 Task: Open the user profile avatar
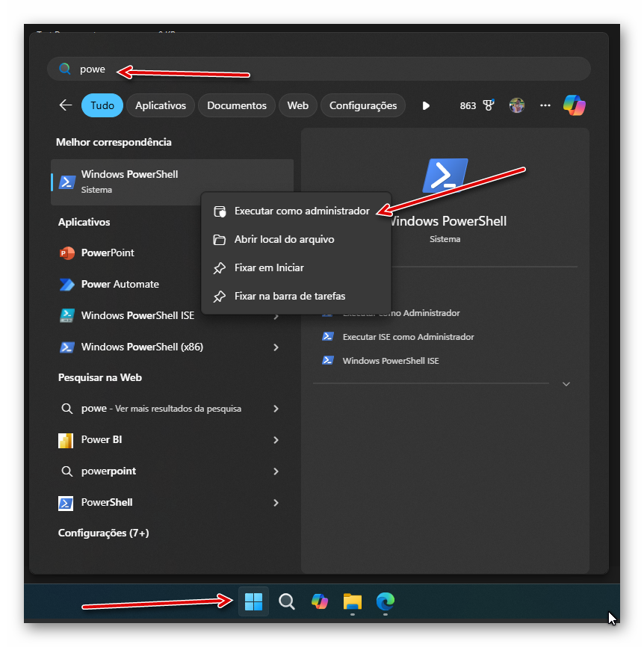(516, 105)
